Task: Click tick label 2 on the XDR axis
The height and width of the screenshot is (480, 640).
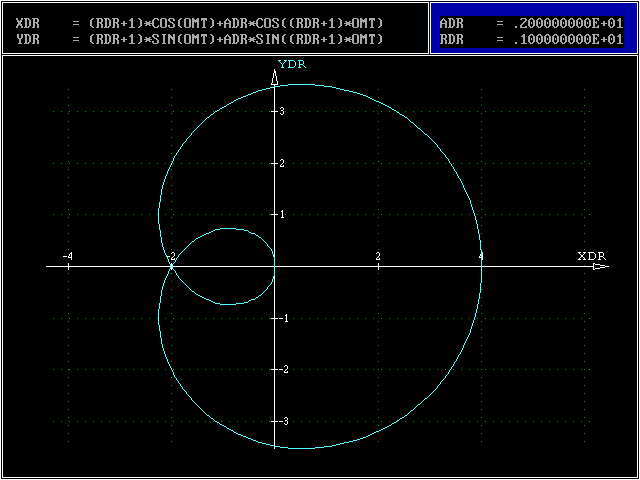Action: coord(378,257)
